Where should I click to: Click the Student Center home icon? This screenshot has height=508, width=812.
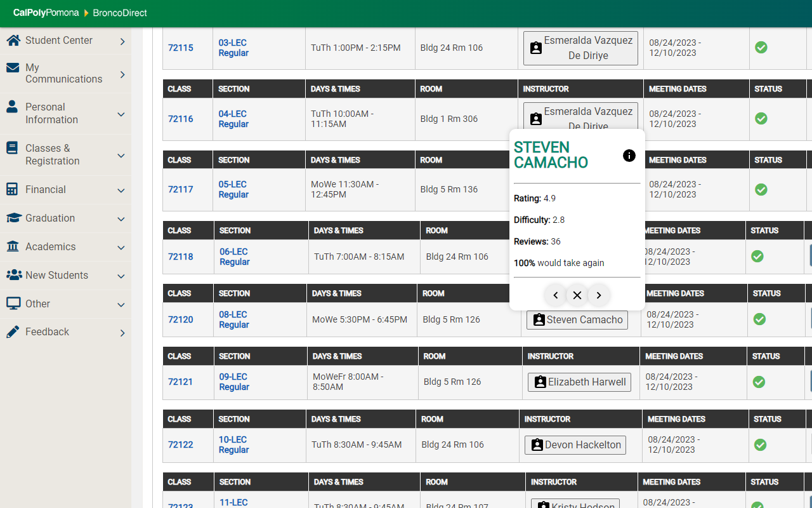click(x=13, y=41)
